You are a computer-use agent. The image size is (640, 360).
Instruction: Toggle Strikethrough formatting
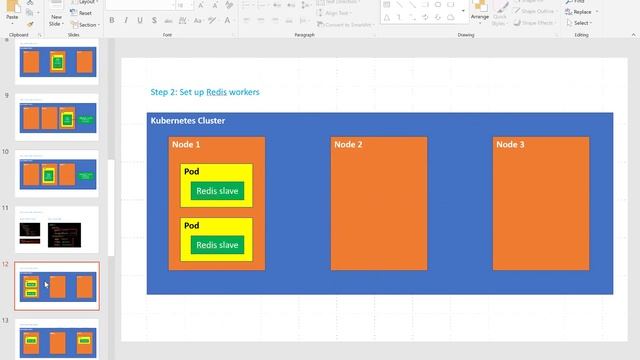pyautogui.click(x=168, y=20)
